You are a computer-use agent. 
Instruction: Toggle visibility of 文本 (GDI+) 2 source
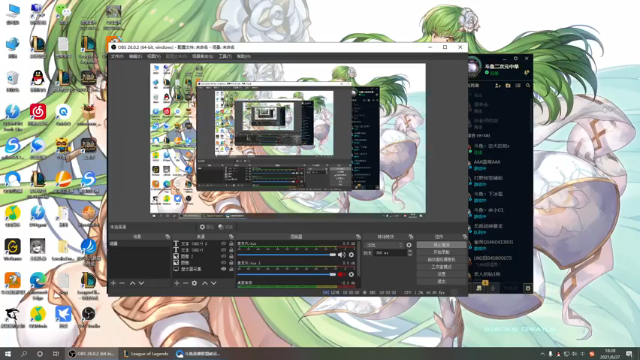tap(223, 243)
